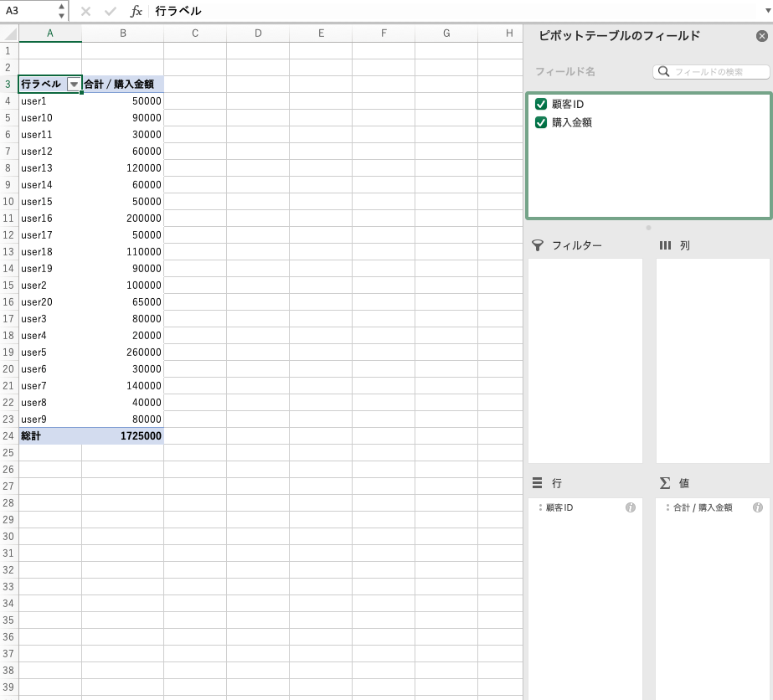
Task: Select the row 24 header
Action: click(x=9, y=436)
